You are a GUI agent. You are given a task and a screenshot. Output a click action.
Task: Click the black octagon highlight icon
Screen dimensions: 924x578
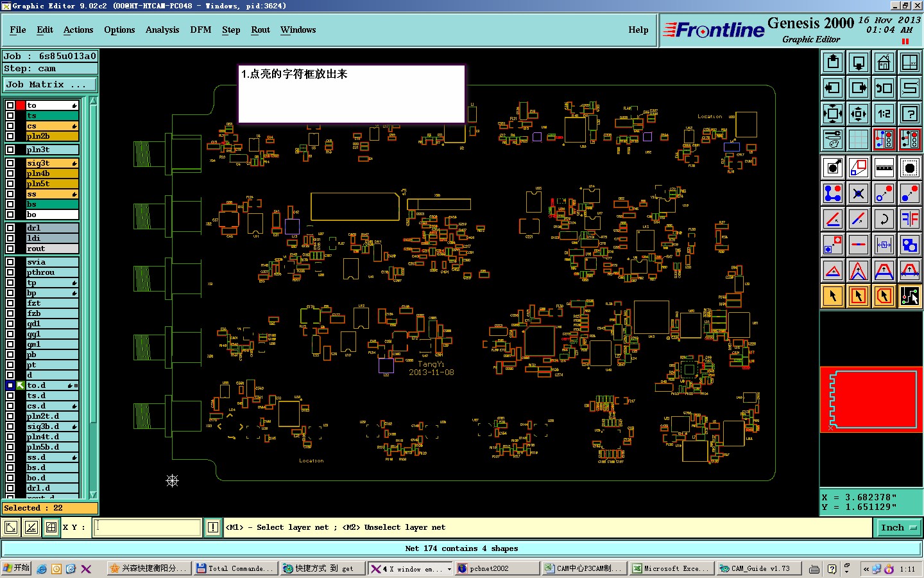click(910, 168)
